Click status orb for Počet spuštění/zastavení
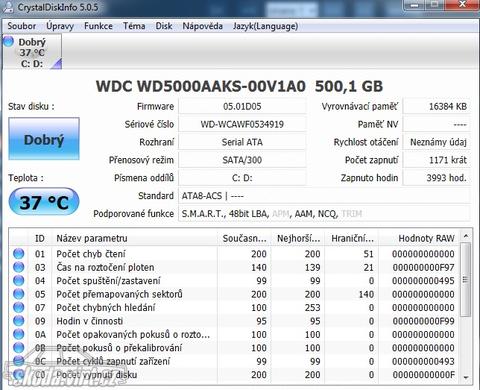 [19, 280]
